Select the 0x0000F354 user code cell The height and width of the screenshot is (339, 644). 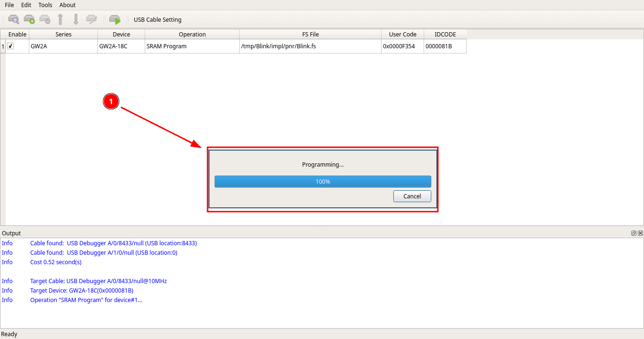(403, 46)
